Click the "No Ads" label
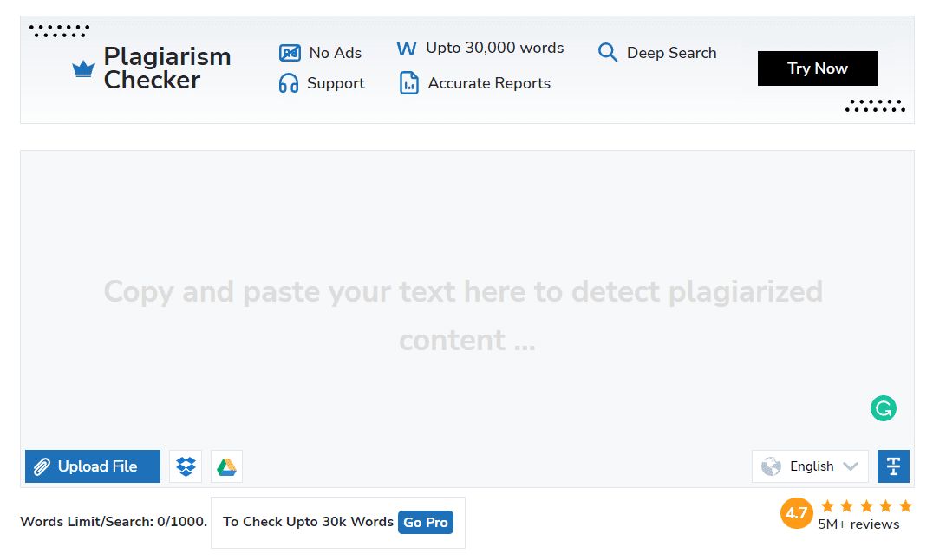933x560 pixels. click(x=335, y=53)
